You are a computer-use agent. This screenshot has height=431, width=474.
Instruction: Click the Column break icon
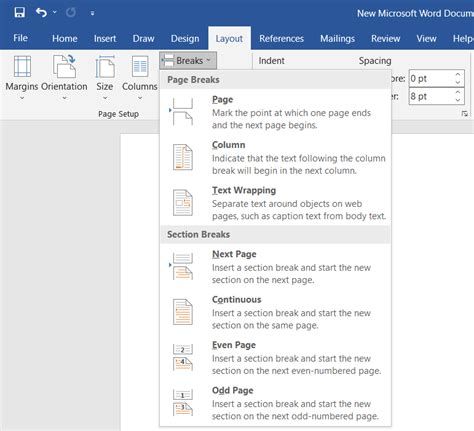[183, 157]
